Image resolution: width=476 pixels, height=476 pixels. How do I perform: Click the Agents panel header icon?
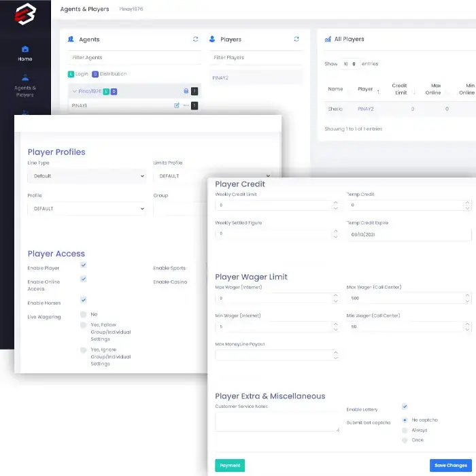pyautogui.click(x=71, y=39)
